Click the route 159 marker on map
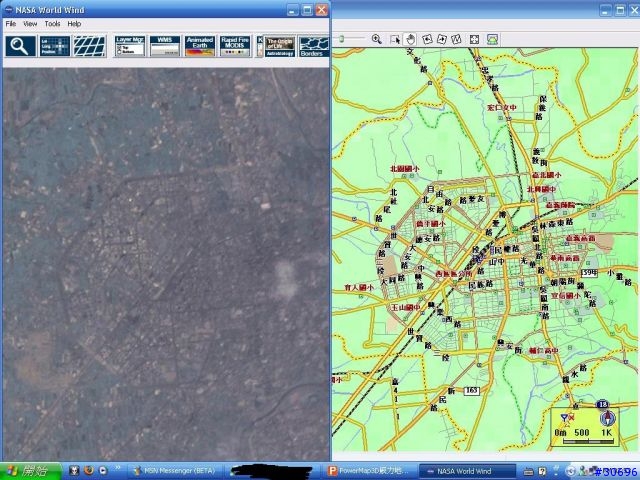This screenshot has width=640, height=480. click(x=589, y=273)
